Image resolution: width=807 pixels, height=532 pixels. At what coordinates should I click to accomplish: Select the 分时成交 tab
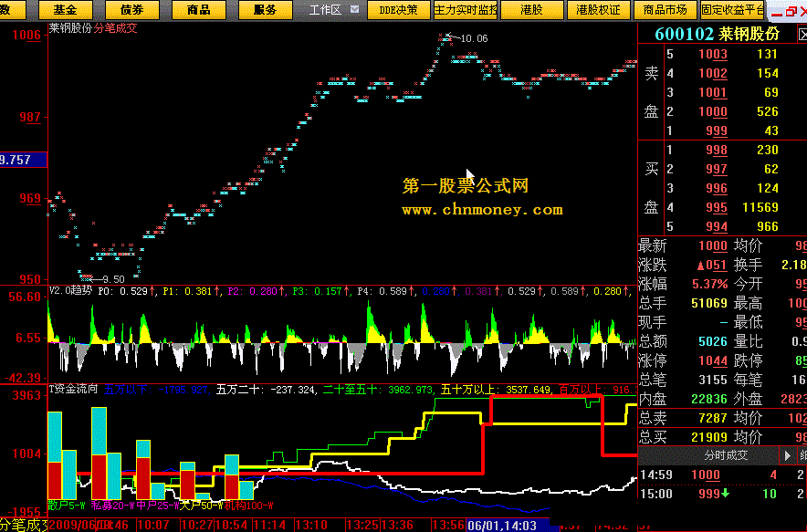(x=726, y=455)
